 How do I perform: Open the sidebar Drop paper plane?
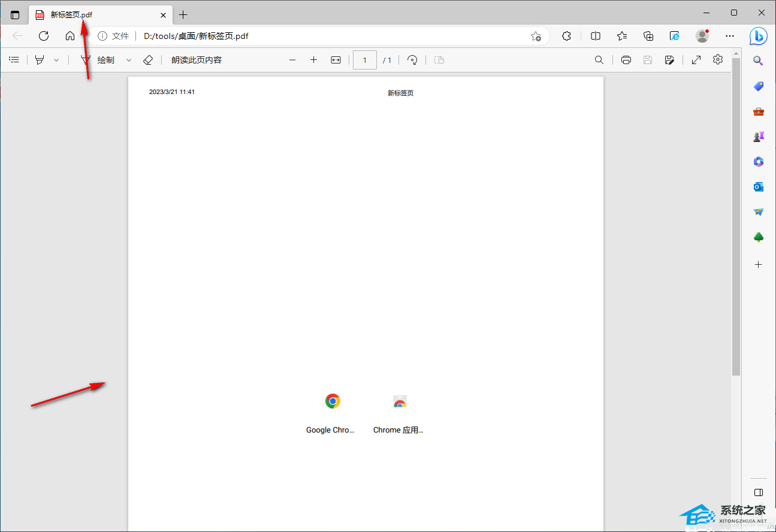tap(758, 212)
